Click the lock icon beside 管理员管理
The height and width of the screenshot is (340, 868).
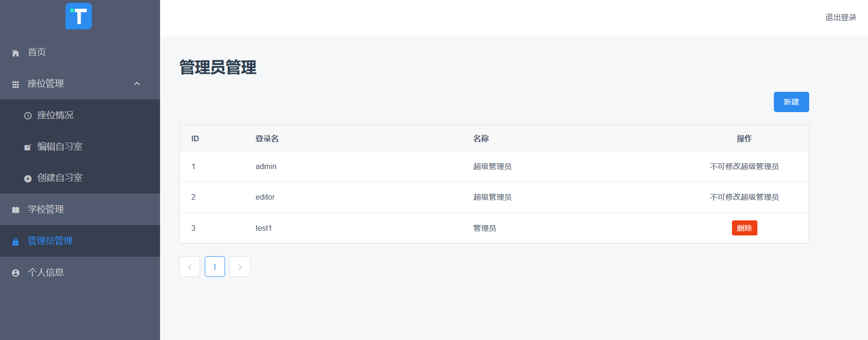16,242
